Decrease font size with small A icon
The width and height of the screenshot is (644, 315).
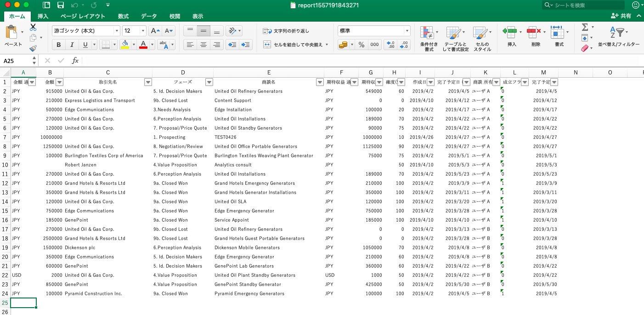[169, 31]
